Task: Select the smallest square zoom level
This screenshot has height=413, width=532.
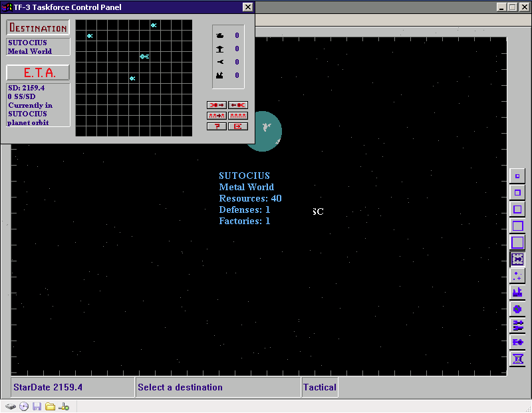Action: 517,176
